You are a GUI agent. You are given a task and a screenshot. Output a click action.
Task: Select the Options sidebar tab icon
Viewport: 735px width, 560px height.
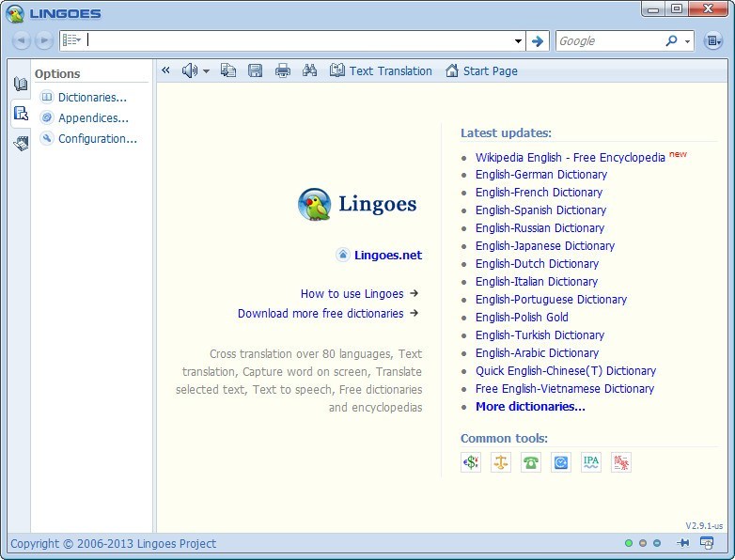(21, 113)
